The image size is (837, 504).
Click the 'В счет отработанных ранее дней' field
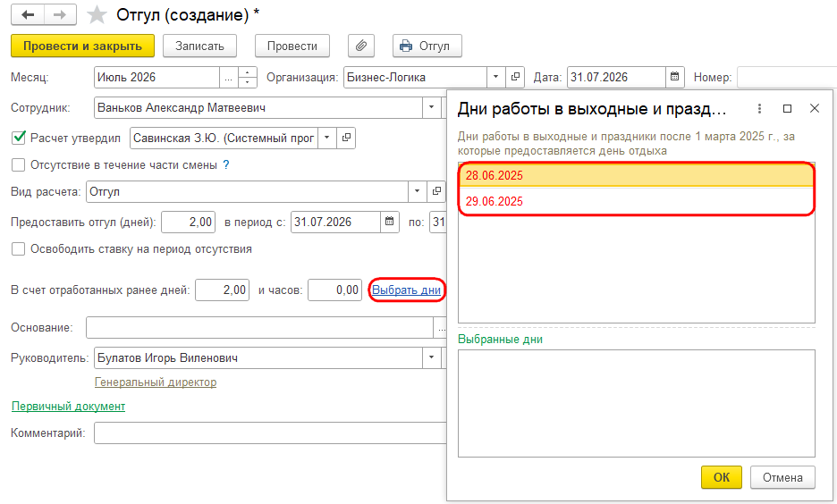222,290
